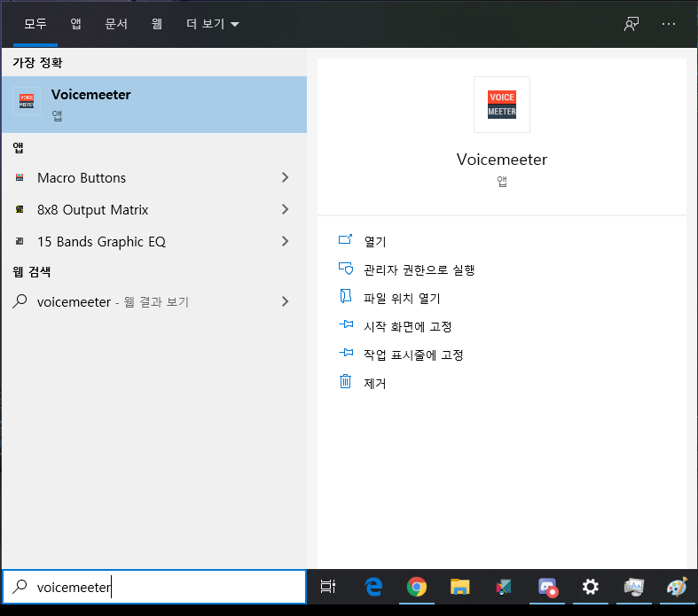Click the Macro Buttons app icon
Image resolution: width=698 pixels, height=616 pixels.
click(20, 178)
